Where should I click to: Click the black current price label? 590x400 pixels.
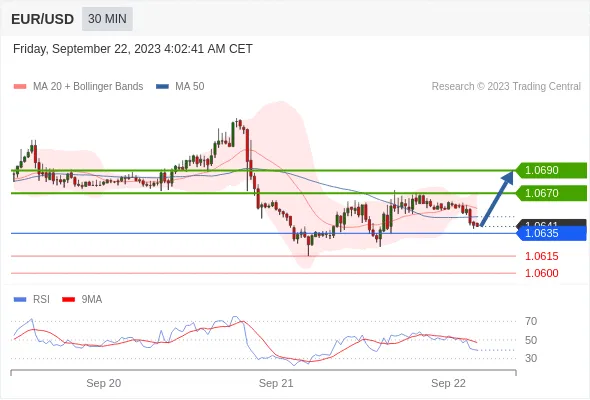pyautogui.click(x=551, y=223)
